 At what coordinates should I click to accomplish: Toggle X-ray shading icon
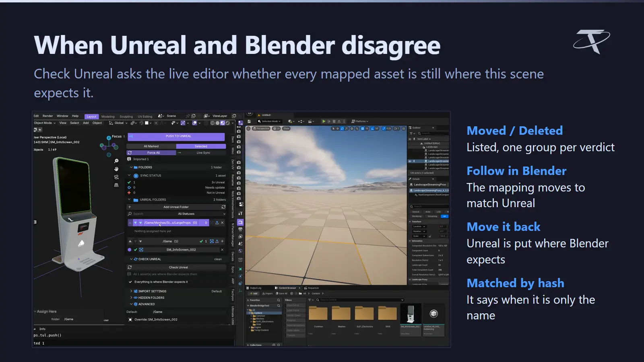coord(206,123)
